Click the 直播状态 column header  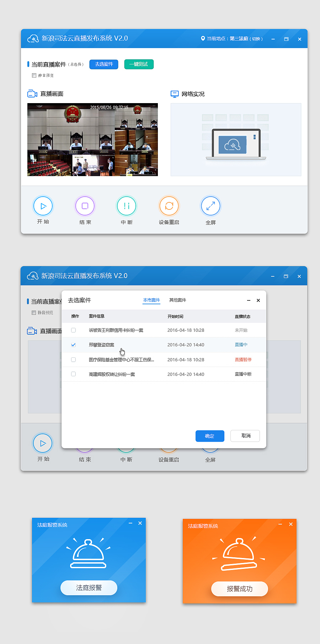pos(242,316)
